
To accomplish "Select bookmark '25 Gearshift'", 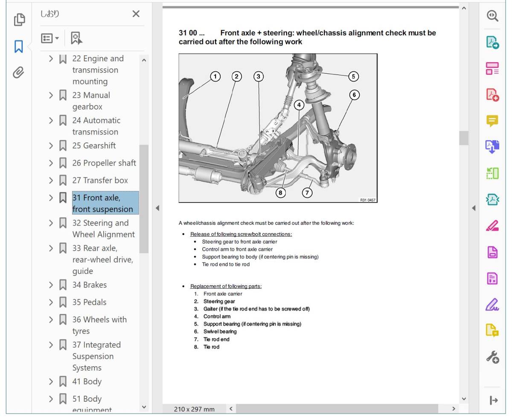I will (94, 145).
